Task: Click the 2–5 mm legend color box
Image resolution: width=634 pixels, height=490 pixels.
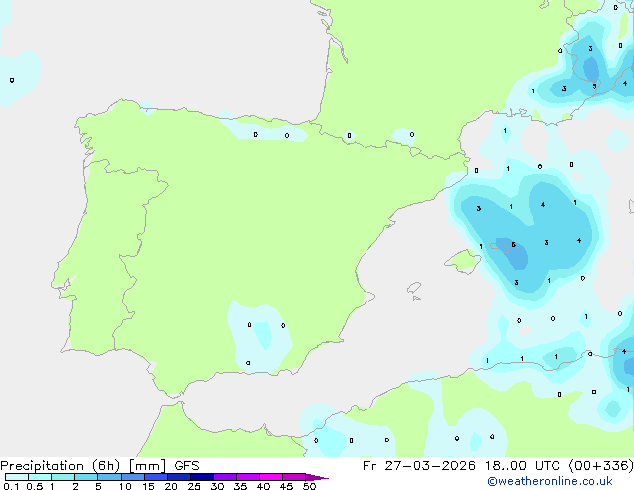Action: 86,477
